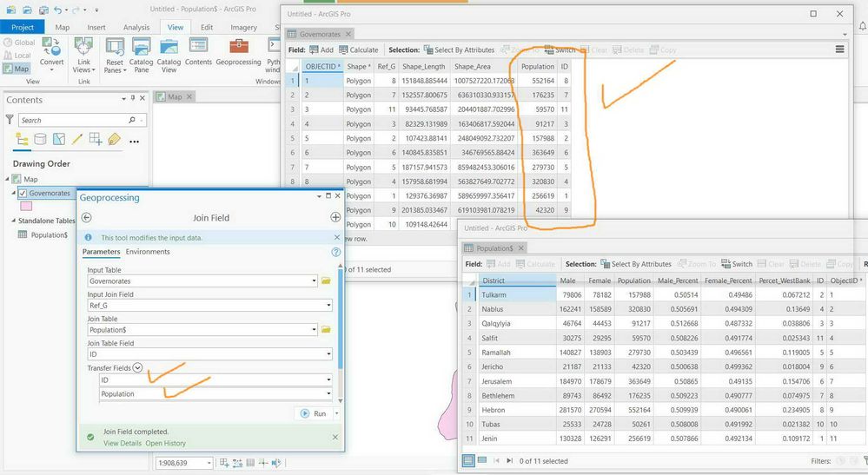
Task: Collapse the Map node in Contents
Action: [x=8, y=179]
